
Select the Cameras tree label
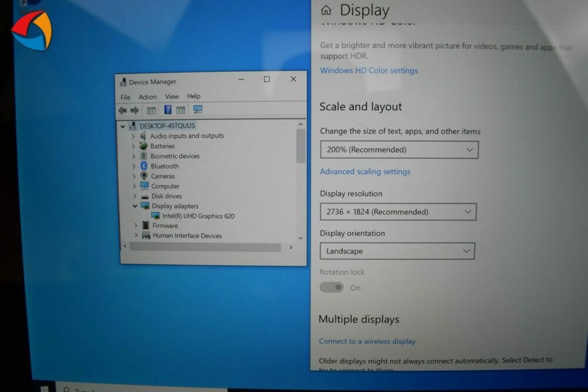(x=163, y=176)
